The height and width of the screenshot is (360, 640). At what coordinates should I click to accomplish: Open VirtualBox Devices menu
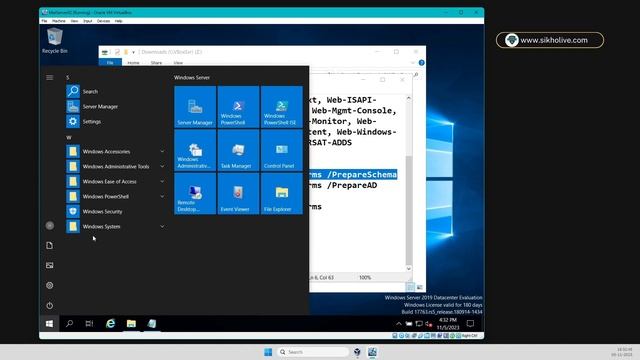(103, 21)
